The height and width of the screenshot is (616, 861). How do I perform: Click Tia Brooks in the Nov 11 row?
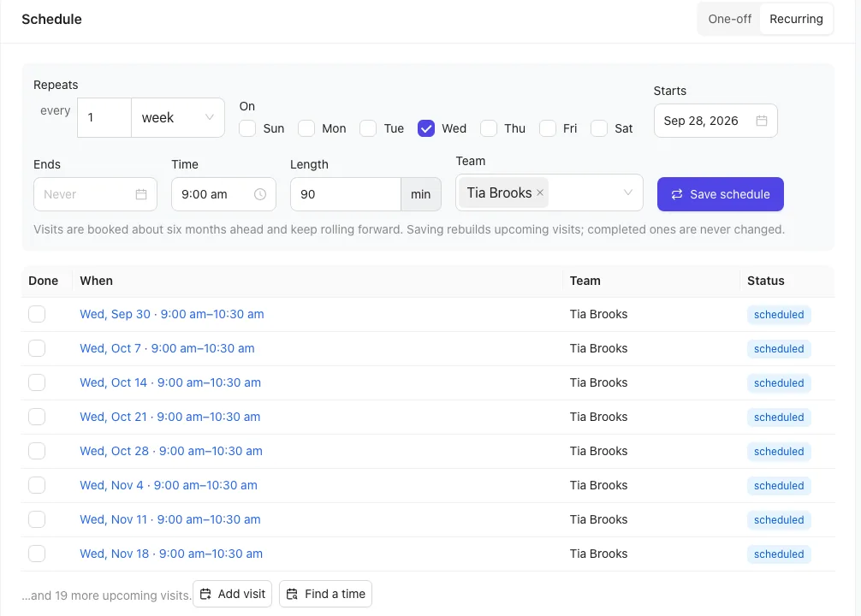(x=598, y=519)
